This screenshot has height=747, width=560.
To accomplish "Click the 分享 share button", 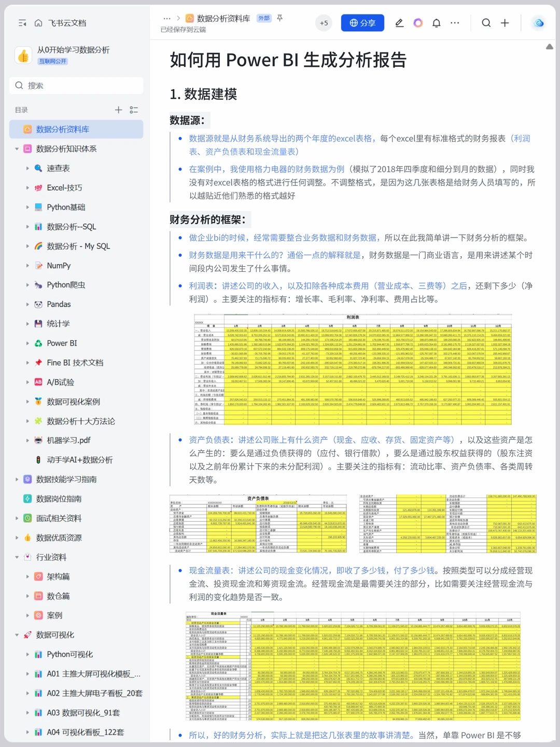I will pyautogui.click(x=362, y=23).
